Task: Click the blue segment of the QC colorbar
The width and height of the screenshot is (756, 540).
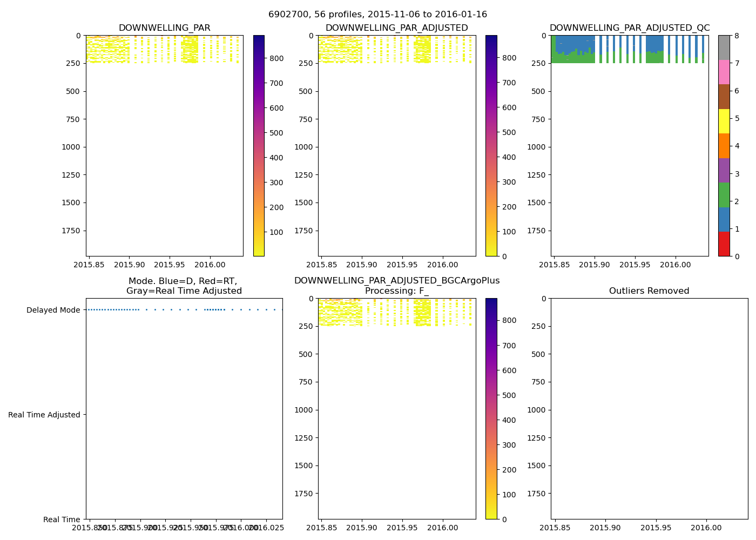Action: tap(724, 219)
